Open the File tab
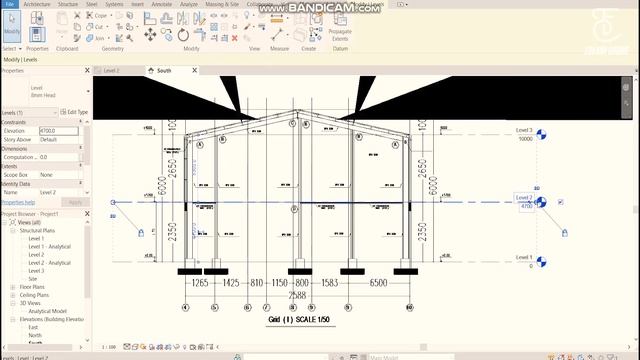The width and height of the screenshot is (640, 360). (x=9, y=4)
